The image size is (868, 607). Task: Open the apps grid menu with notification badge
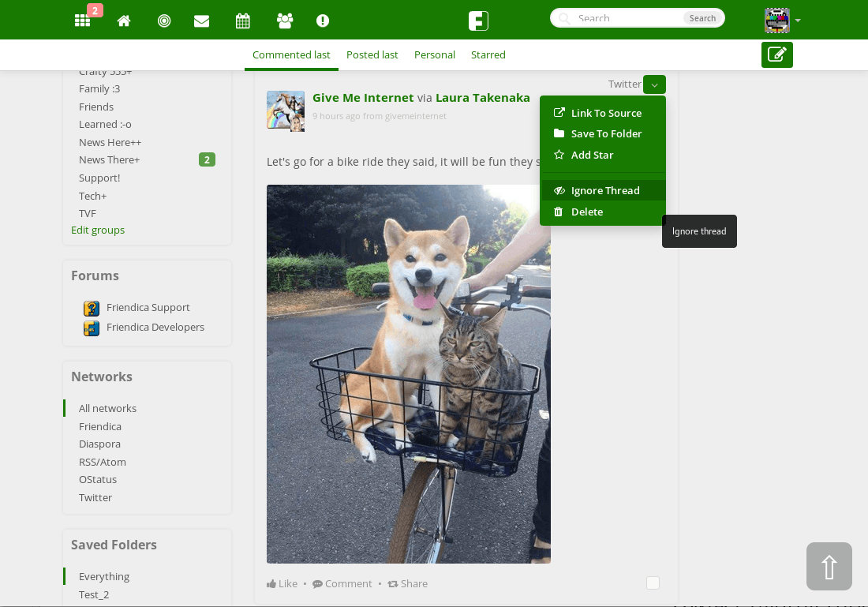[x=82, y=20]
